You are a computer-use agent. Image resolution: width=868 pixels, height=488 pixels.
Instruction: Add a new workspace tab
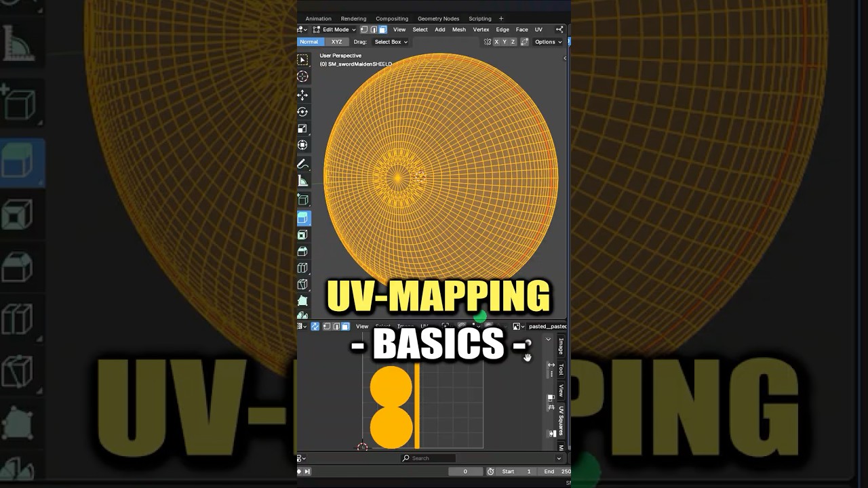(501, 19)
